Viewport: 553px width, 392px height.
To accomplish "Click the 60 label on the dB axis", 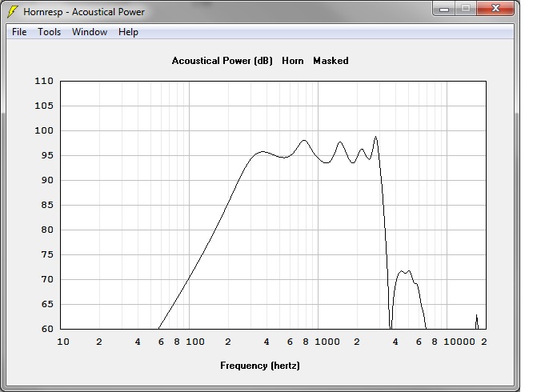I will pyautogui.click(x=47, y=329).
